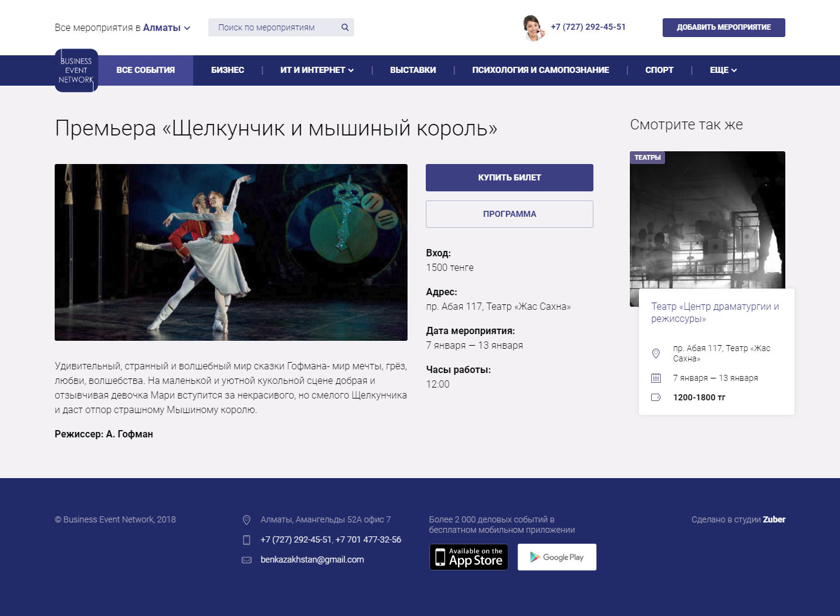Expand the Алматы city dropdown
Screen dimensions: 840x616
167,28
